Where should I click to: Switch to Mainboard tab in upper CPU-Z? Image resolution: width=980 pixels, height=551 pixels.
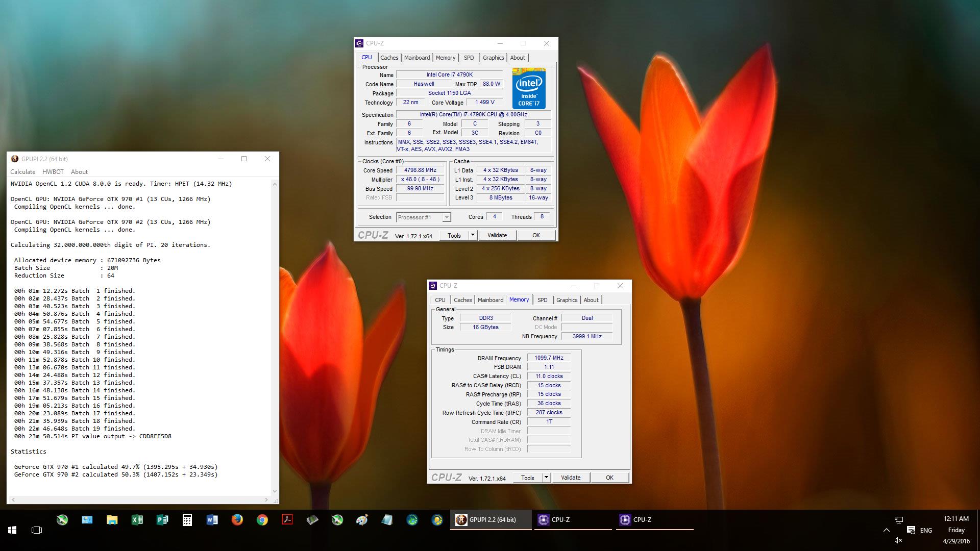coord(417,58)
